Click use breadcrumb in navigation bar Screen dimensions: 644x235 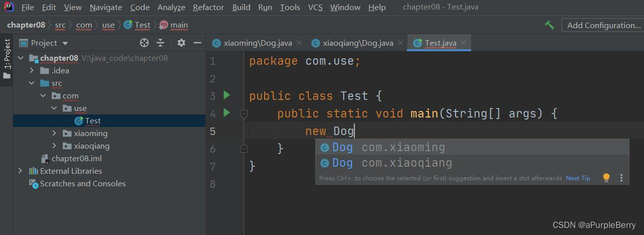point(108,25)
